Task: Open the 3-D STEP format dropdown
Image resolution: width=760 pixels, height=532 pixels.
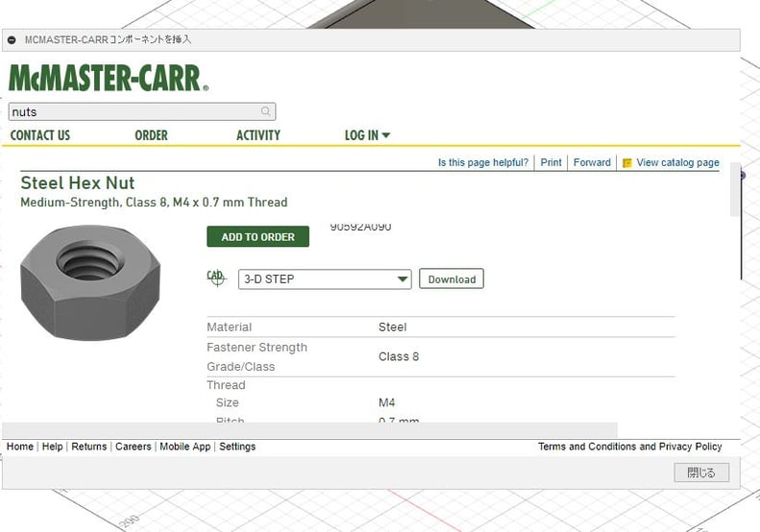Action: [x=325, y=279]
